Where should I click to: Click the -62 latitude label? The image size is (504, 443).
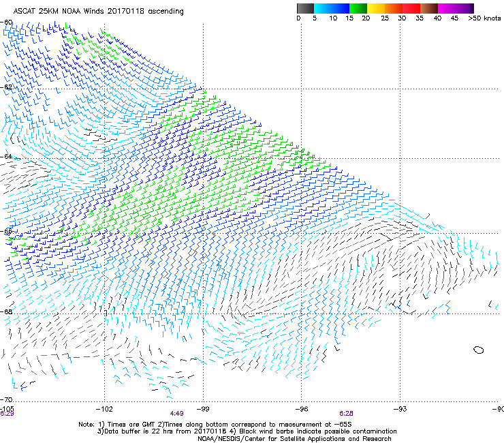[6, 87]
